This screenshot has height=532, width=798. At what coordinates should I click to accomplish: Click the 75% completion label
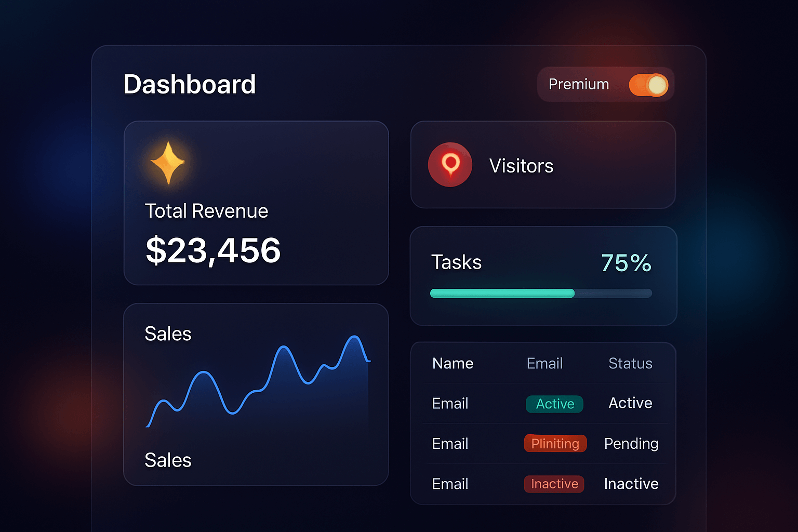point(625,263)
